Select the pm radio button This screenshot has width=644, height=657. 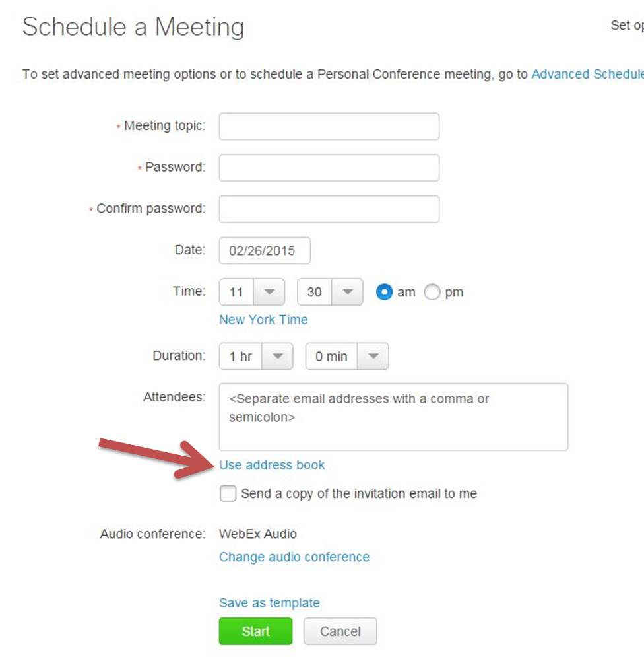(432, 292)
